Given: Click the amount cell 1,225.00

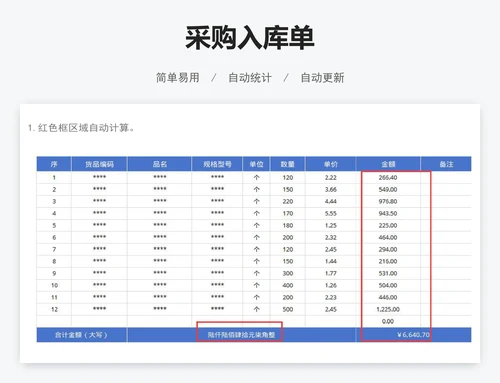Looking at the screenshot, I should [388, 309].
